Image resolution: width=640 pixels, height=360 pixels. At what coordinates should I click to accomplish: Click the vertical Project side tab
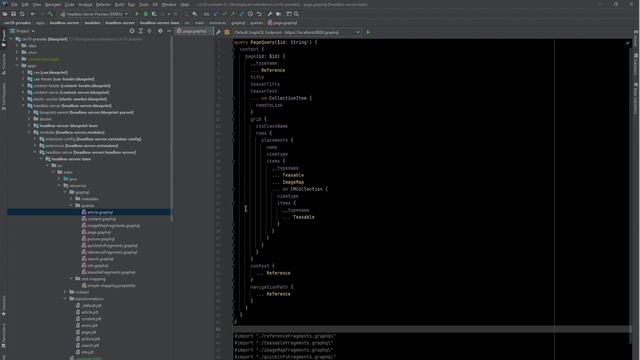click(x=4, y=39)
